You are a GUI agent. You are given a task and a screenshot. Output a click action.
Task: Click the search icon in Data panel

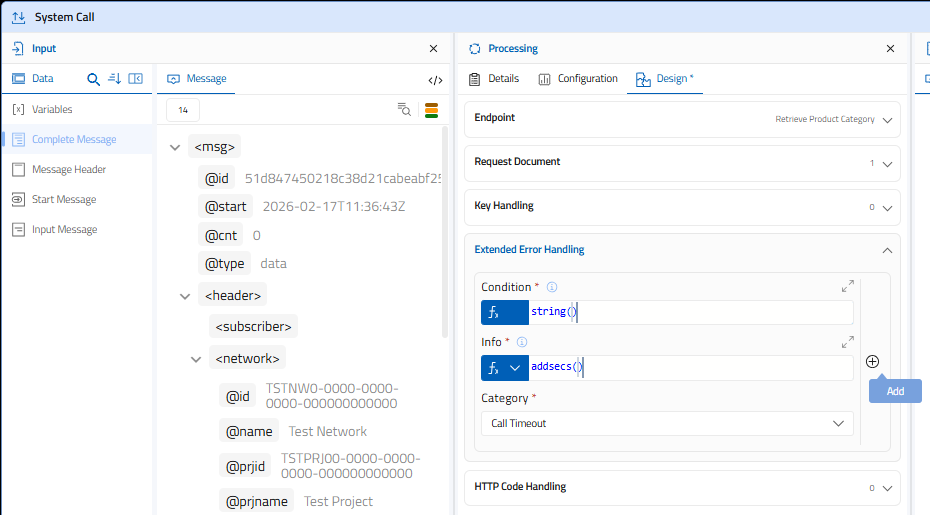pos(94,79)
